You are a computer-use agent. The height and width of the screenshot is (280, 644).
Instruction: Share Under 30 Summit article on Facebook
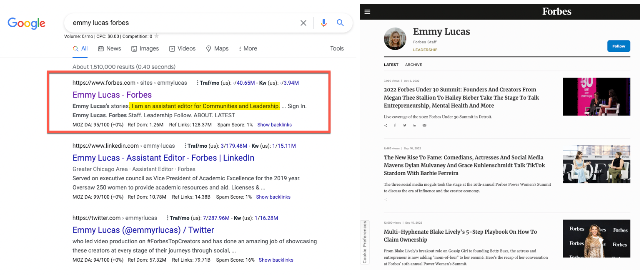pos(395,125)
